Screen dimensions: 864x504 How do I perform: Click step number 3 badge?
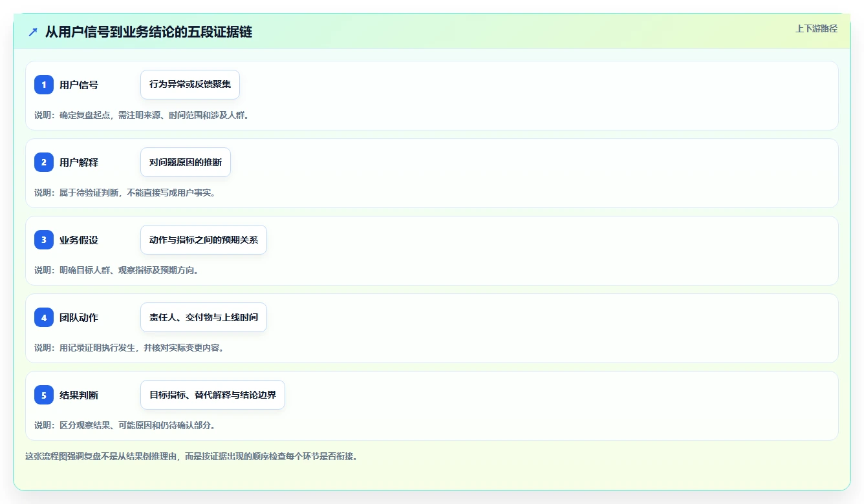point(44,240)
